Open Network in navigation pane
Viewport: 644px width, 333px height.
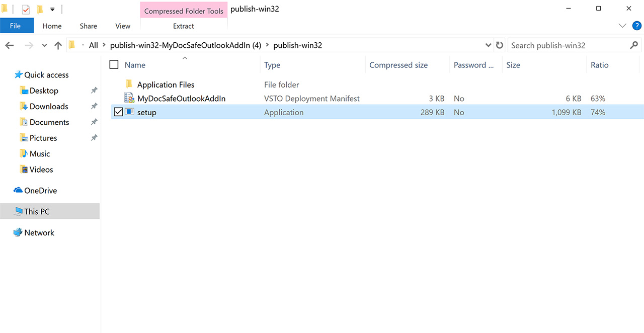39,232
